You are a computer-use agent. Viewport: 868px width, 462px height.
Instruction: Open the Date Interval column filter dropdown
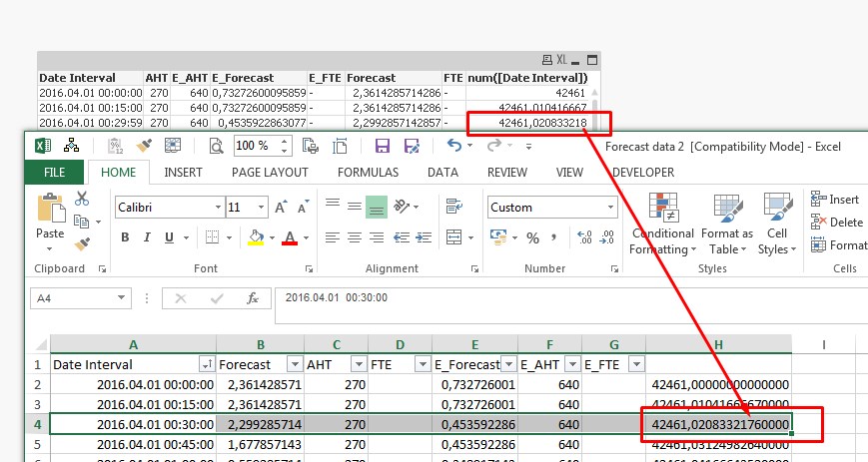(206, 364)
